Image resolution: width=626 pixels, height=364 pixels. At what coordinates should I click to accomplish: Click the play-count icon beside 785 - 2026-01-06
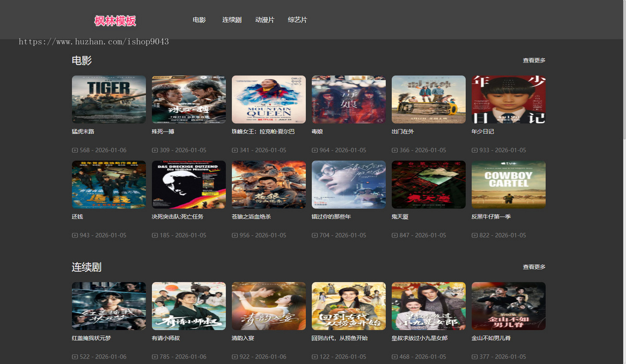(x=154, y=357)
